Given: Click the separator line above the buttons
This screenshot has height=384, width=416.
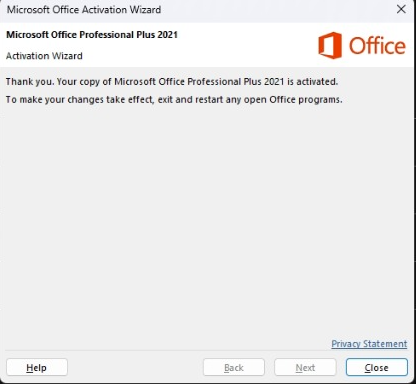Looking at the screenshot, I should point(207,351).
